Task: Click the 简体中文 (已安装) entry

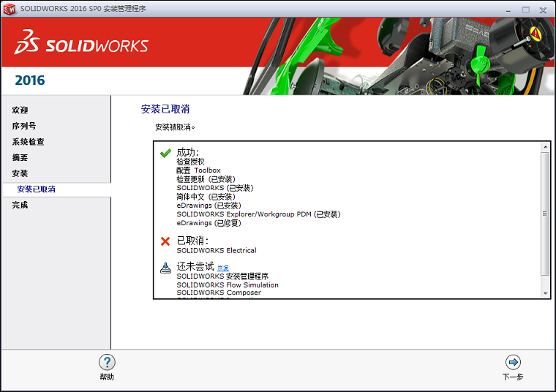Action: tap(206, 197)
